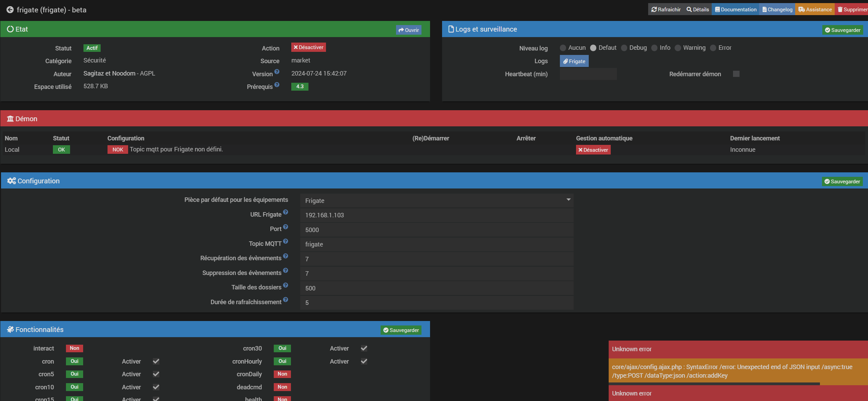Click the back arrow next to frigate title
Screen dimensions: 868x401
tap(10, 10)
